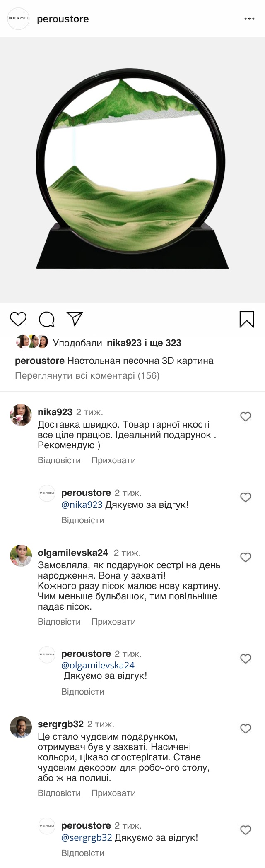Viewport: 265px width, 868px height.
Task: Open the post comment bubble icon
Action: click(46, 319)
